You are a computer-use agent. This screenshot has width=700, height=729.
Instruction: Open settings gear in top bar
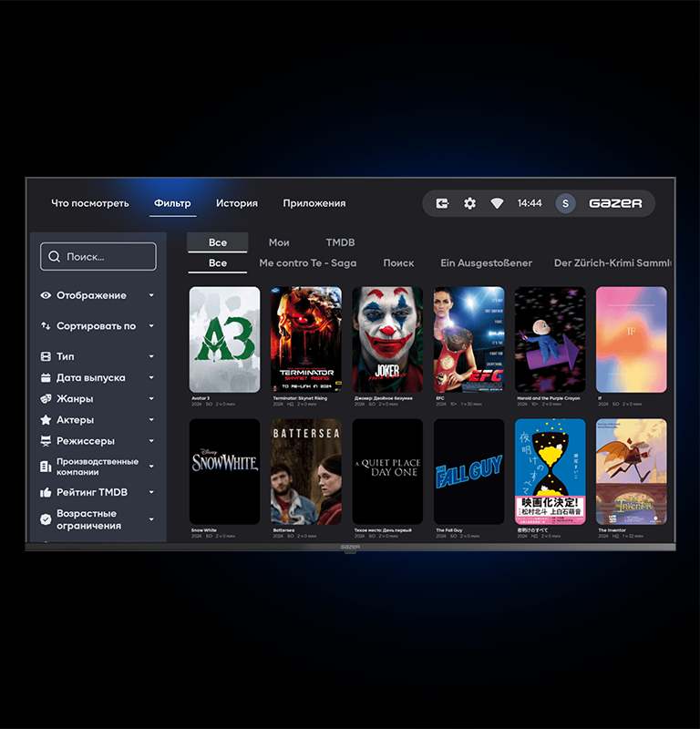coord(469,203)
